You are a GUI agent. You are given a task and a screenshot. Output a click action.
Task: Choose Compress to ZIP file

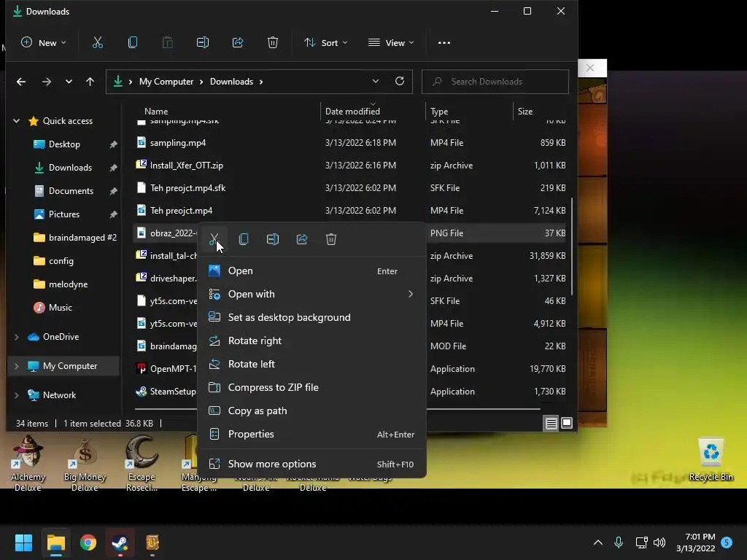pos(311,388)
